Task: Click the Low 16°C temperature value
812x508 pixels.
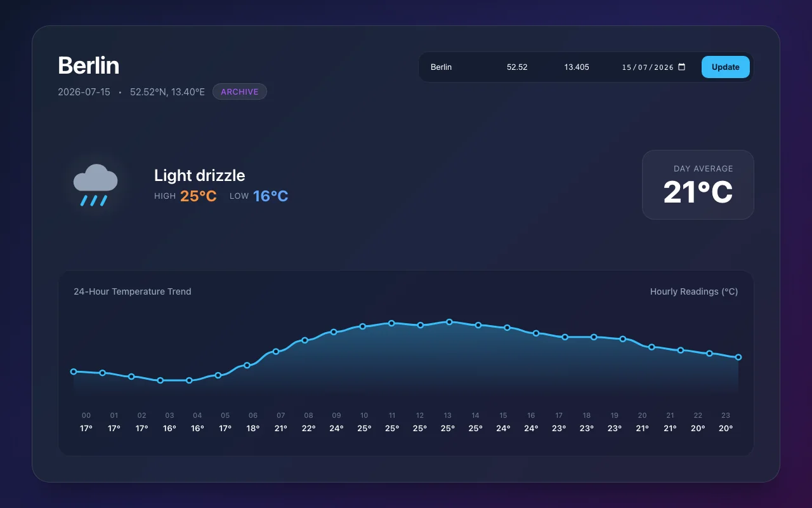Action: [271, 196]
